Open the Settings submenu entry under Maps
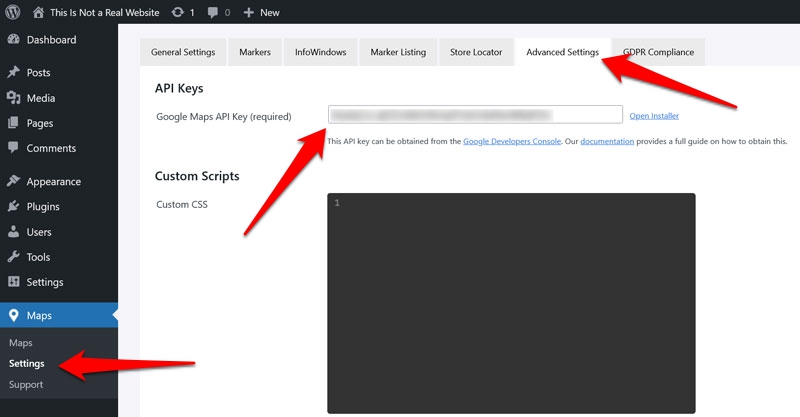This screenshot has height=417, width=800. tap(27, 363)
